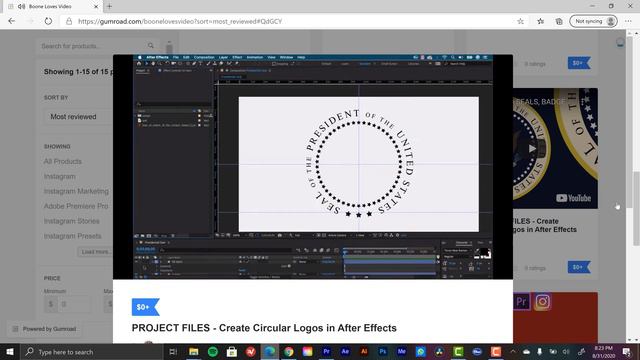Open Google Chrome from the taskbar

[x=289, y=352]
